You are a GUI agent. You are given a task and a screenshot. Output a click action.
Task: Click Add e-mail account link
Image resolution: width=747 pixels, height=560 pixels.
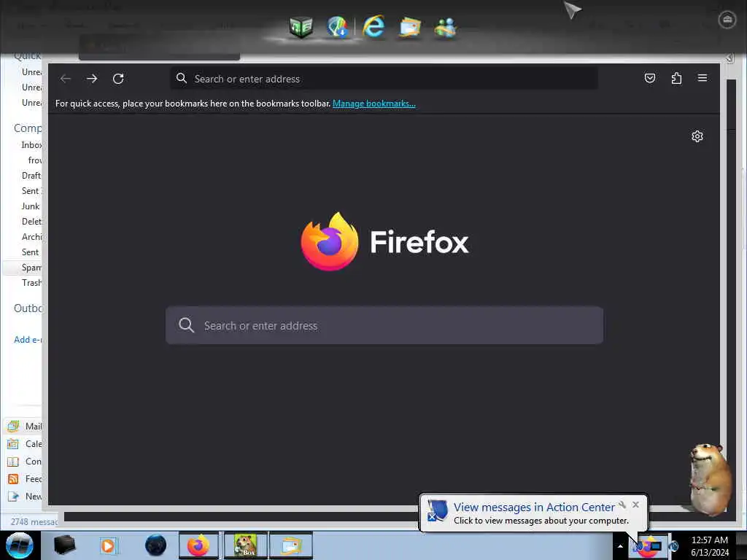click(x=28, y=340)
